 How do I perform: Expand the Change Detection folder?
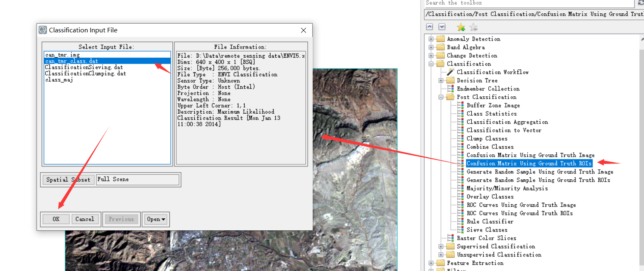tap(431, 56)
